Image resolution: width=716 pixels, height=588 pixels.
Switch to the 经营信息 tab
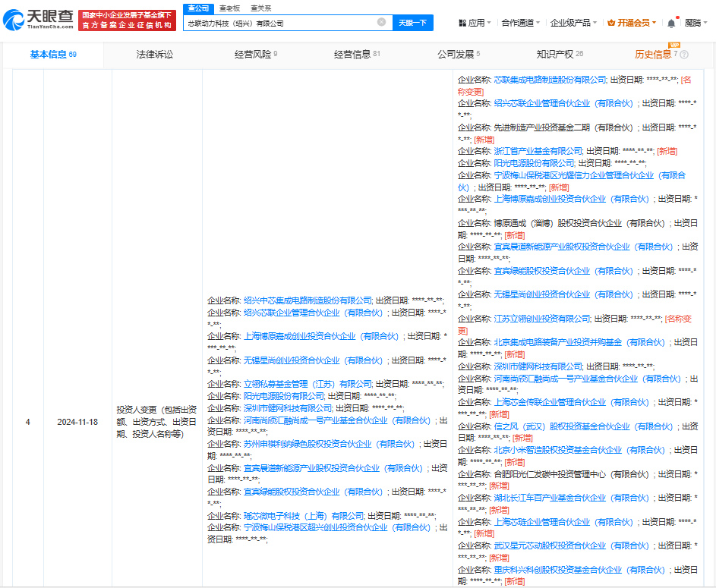tap(357, 55)
